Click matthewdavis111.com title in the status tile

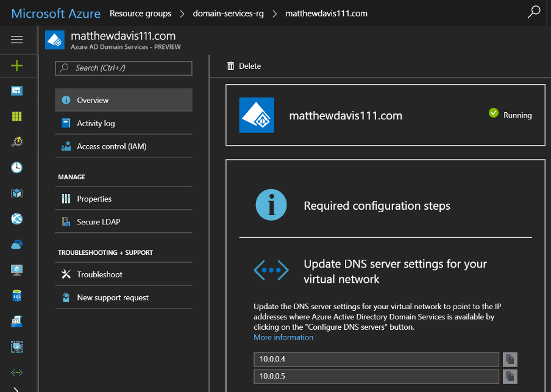(346, 116)
